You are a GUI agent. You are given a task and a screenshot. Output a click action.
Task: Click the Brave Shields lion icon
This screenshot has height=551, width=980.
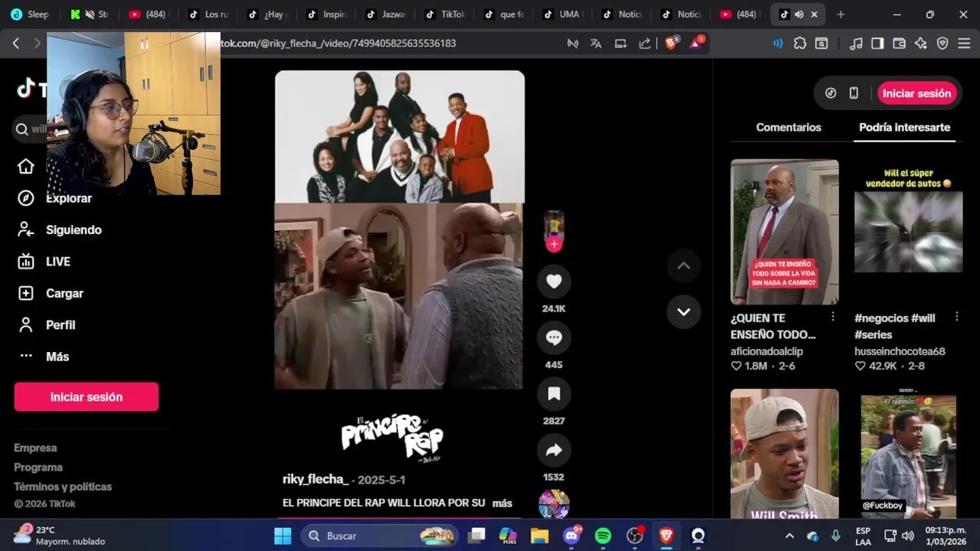pos(671,43)
